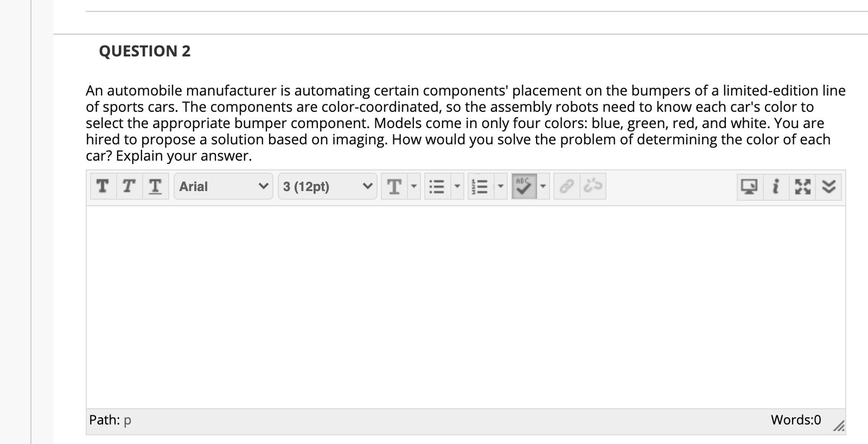This screenshot has height=444, width=868.
Task: Toggle underline text formatting
Action: point(155,187)
